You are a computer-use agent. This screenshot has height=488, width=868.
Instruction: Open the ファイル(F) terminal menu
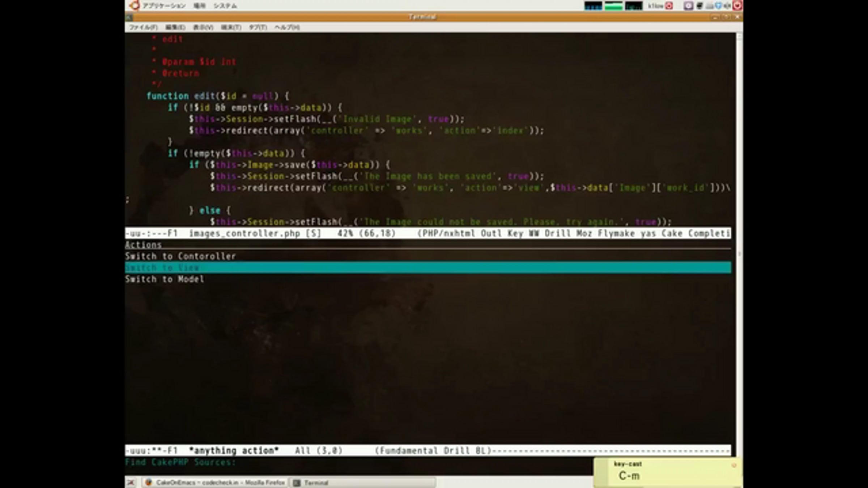pyautogui.click(x=143, y=27)
